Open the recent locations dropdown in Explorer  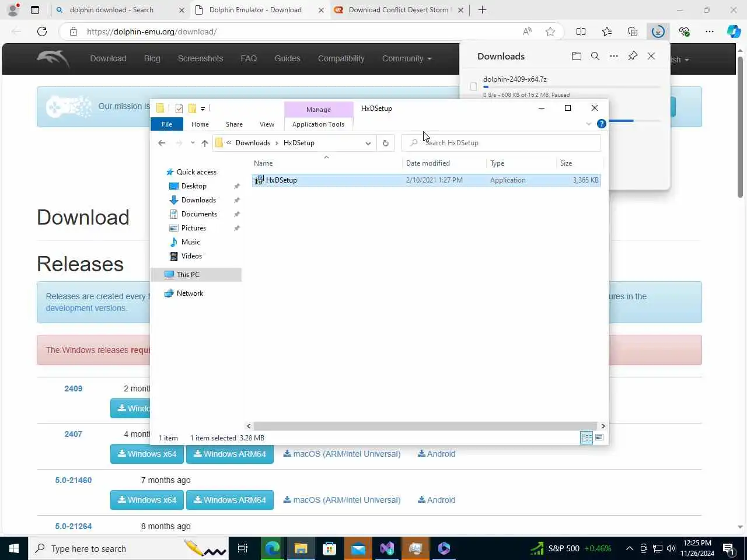[x=193, y=143]
